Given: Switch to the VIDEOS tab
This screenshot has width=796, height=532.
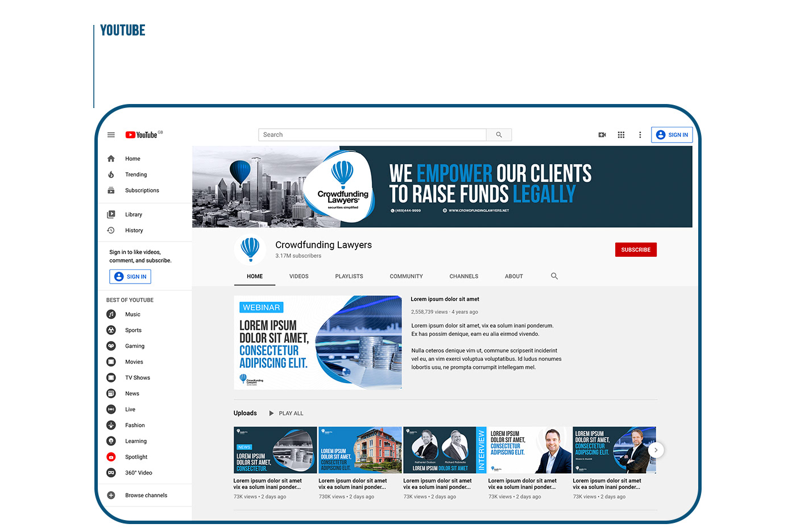Looking at the screenshot, I should 298,276.
